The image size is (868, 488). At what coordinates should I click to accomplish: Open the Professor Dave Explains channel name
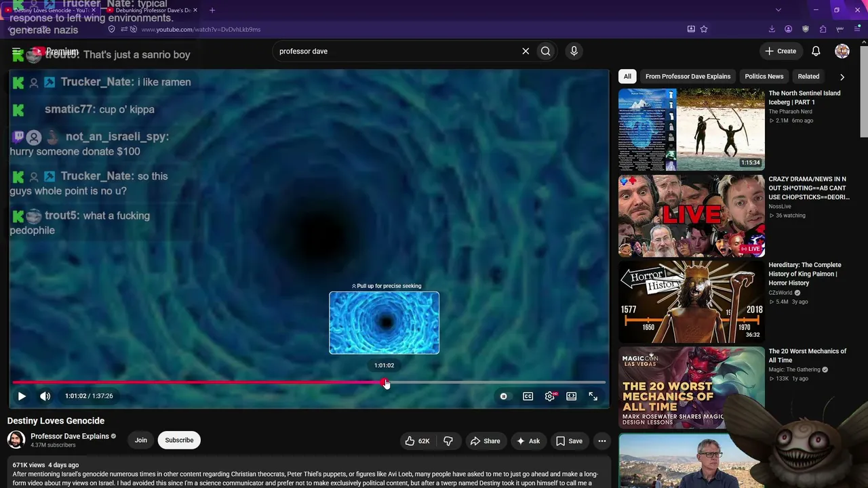pyautogui.click(x=70, y=436)
